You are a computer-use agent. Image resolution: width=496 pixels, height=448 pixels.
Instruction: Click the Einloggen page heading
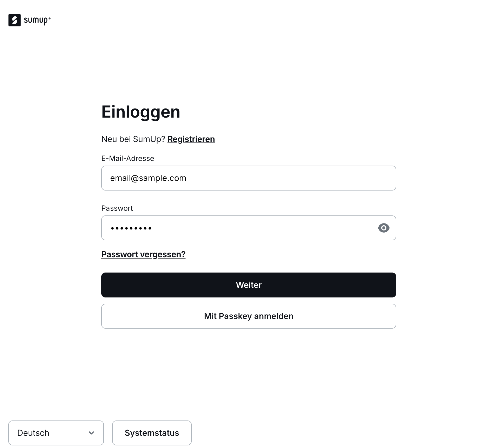coord(141,112)
